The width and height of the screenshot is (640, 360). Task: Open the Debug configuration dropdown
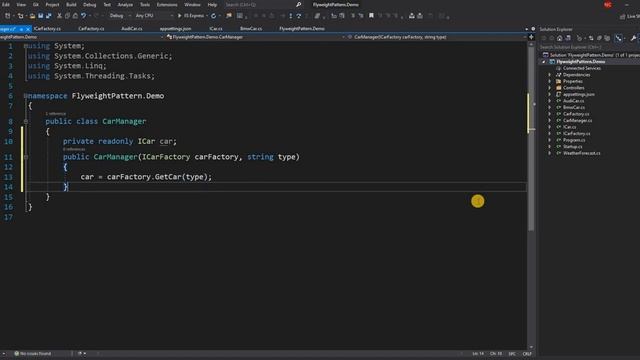120,16
